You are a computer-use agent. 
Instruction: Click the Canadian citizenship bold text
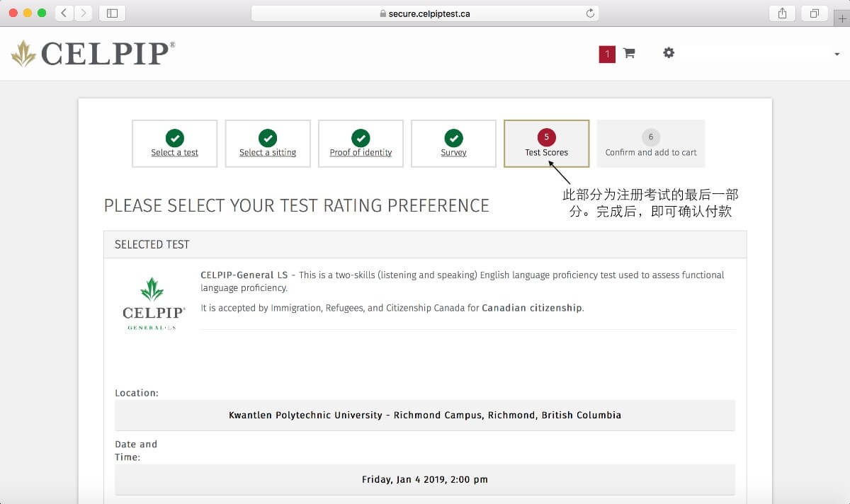coord(532,308)
